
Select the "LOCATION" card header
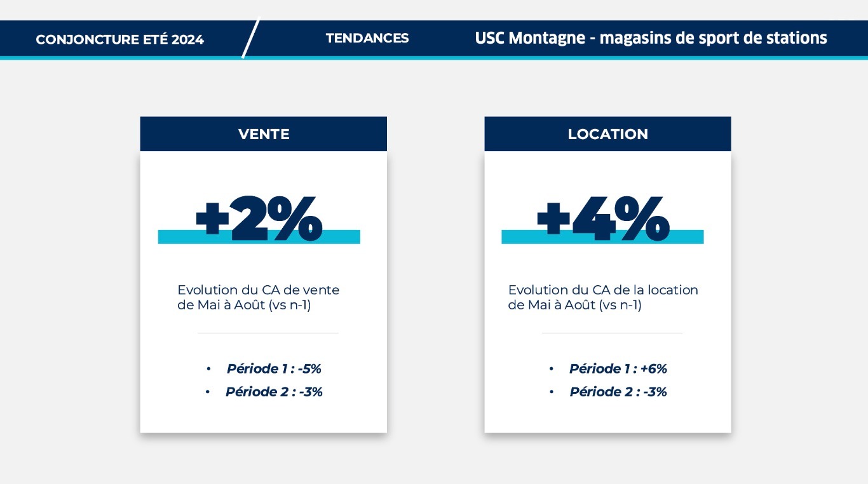coord(607,134)
